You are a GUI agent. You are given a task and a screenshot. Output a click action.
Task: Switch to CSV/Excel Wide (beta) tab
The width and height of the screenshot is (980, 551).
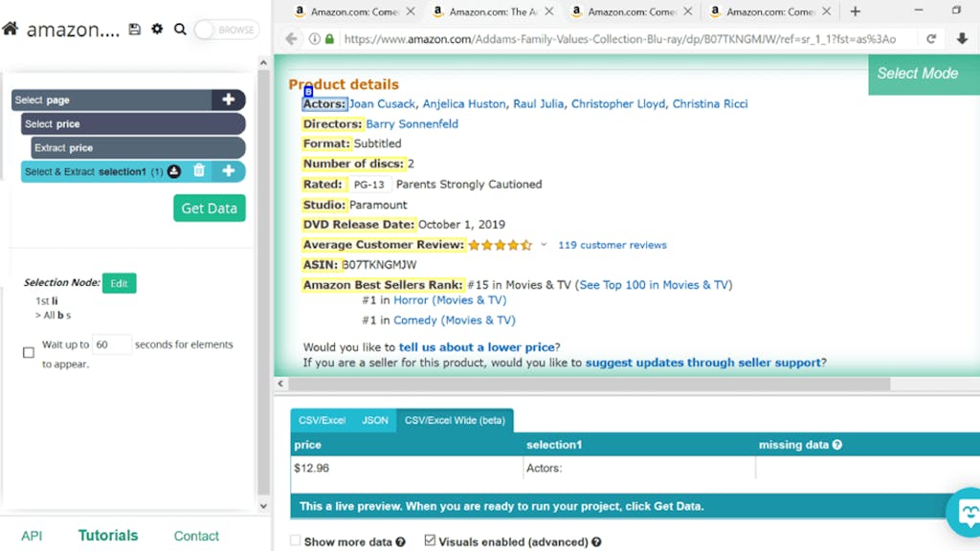click(x=455, y=421)
